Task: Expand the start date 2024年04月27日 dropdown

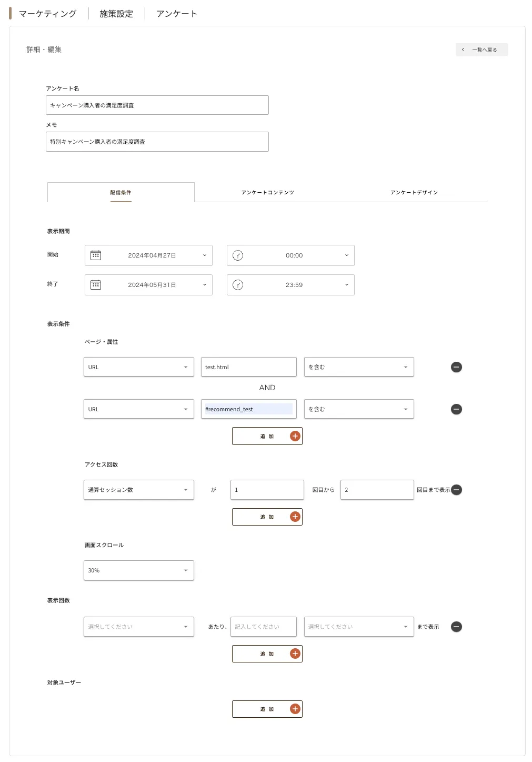Action: click(x=148, y=255)
